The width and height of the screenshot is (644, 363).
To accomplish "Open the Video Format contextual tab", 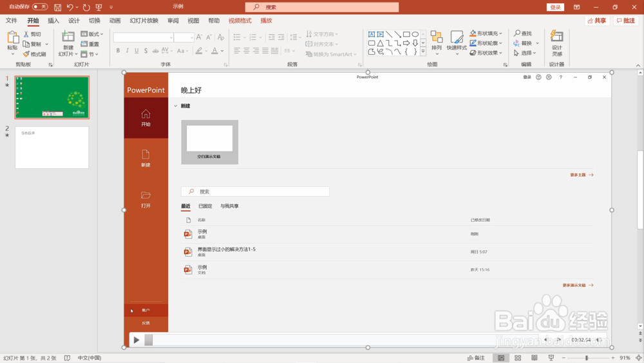I will (240, 21).
